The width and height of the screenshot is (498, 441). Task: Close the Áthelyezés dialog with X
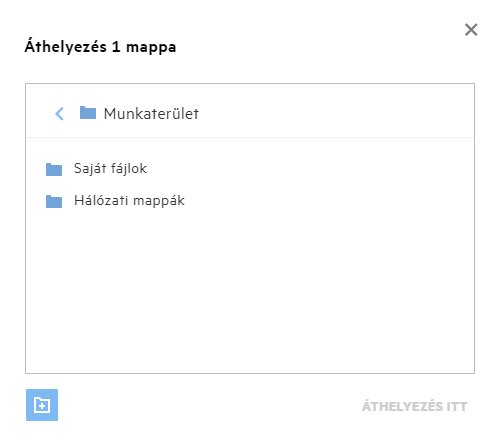click(471, 30)
